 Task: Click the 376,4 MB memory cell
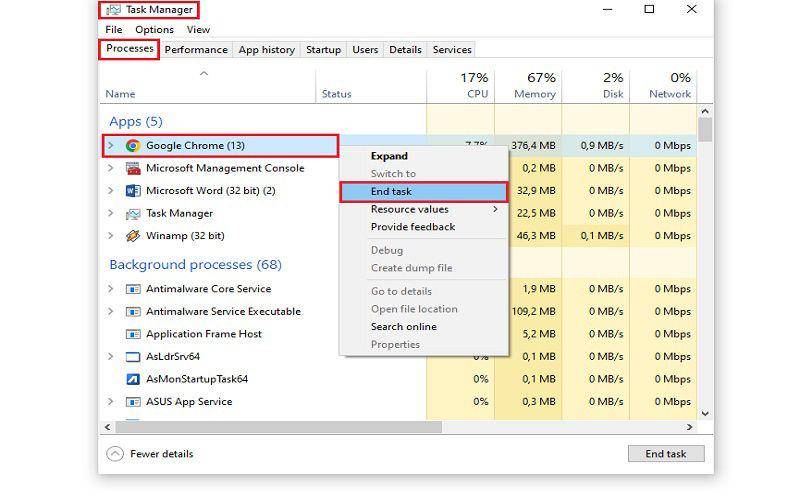tap(533, 145)
